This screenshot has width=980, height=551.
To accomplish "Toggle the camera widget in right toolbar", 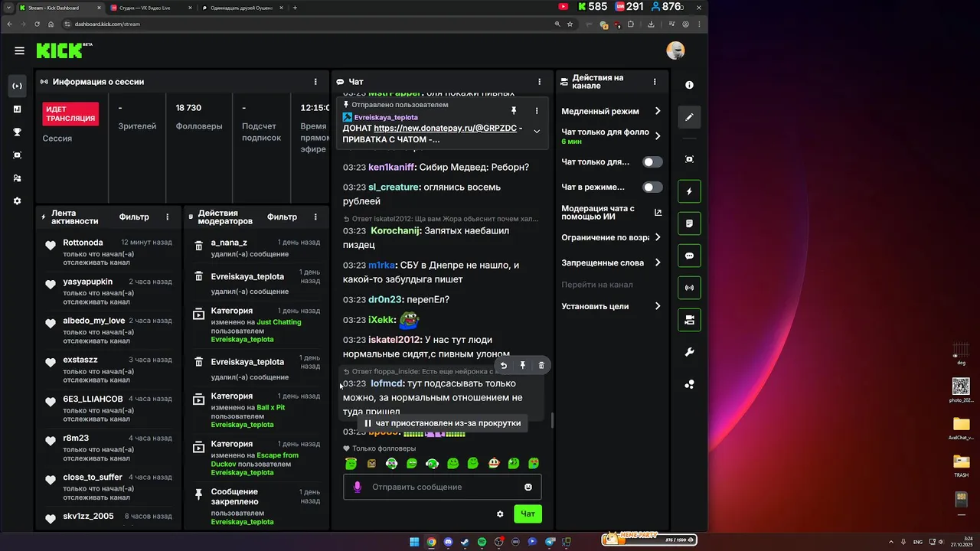I will (689, 320).
